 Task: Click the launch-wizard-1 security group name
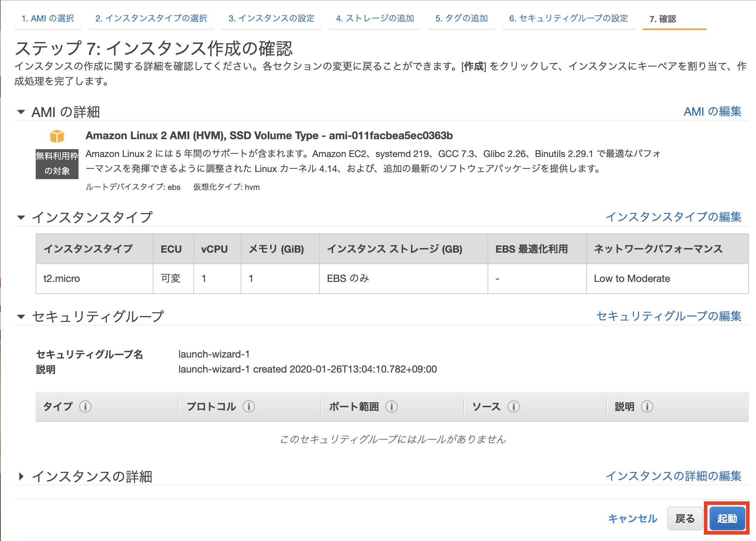214,354
